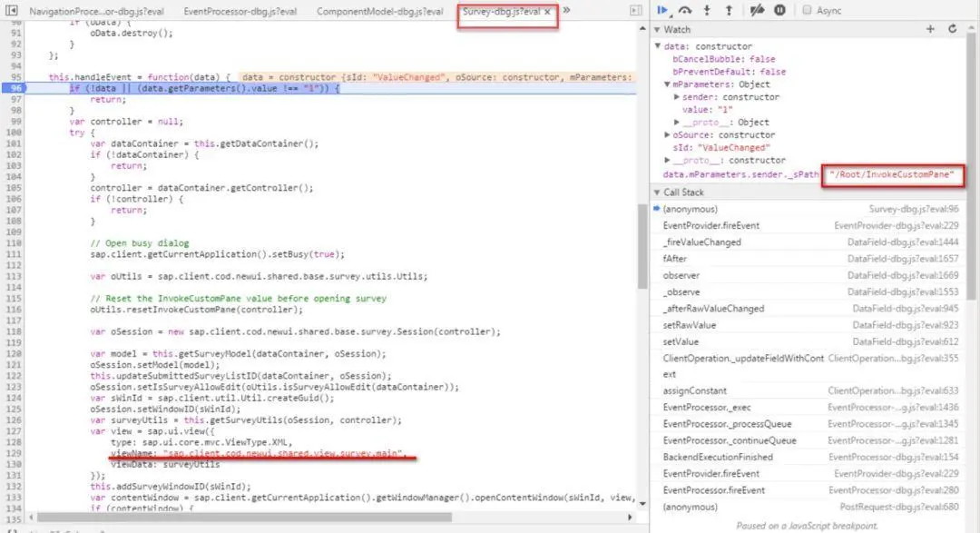This screenshot has height=533, width=980.
Task: Collapse the mParameters object node
Action: [667, 84]
